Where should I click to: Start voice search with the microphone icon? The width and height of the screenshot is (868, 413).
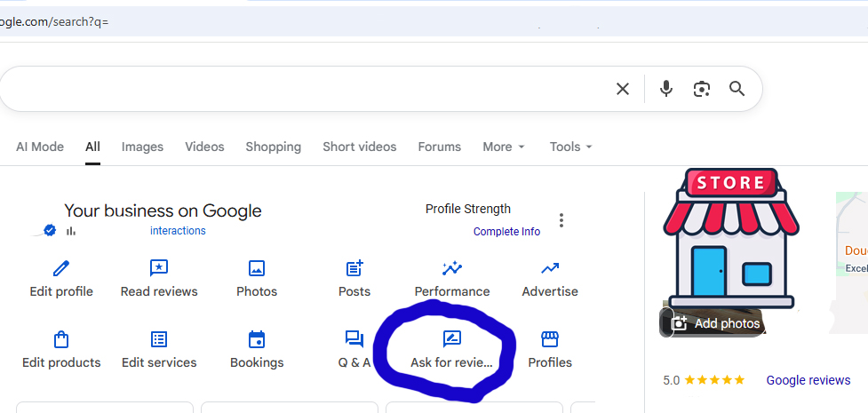tap(666, 89)
